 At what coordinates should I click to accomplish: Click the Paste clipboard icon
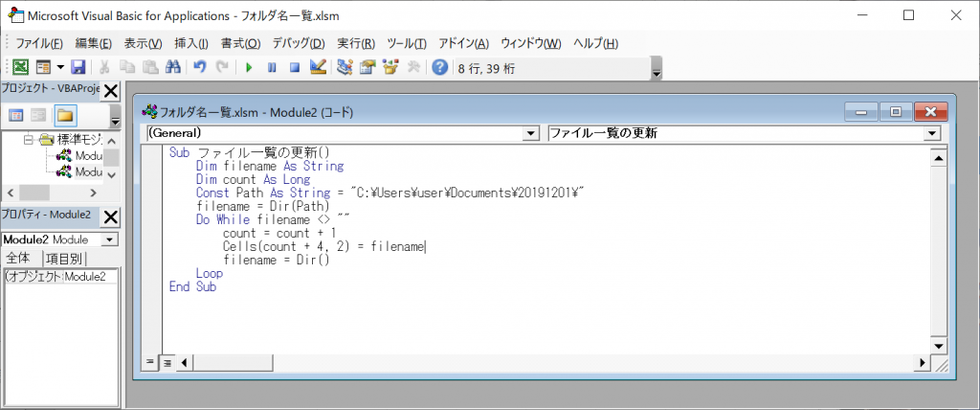(150, 68)
